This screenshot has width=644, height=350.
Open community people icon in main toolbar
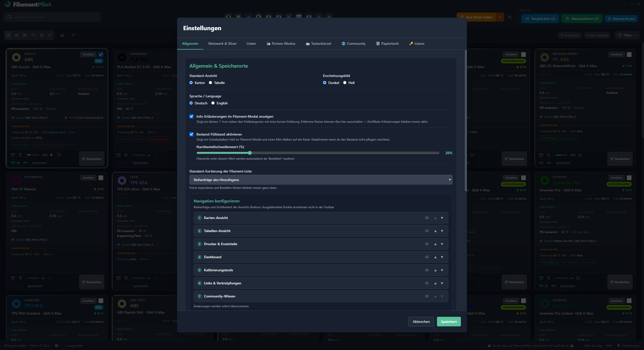pos(62,35)
